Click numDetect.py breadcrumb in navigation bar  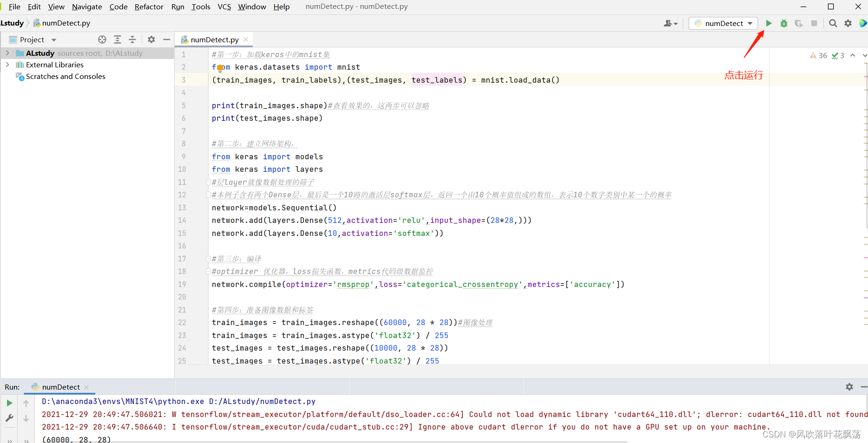(x=62, y=23)
